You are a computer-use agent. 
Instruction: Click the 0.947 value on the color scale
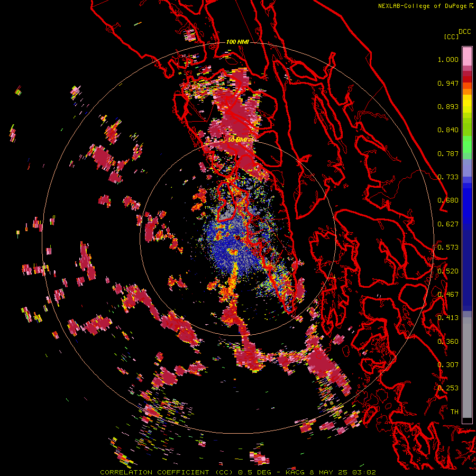point(448,83)
